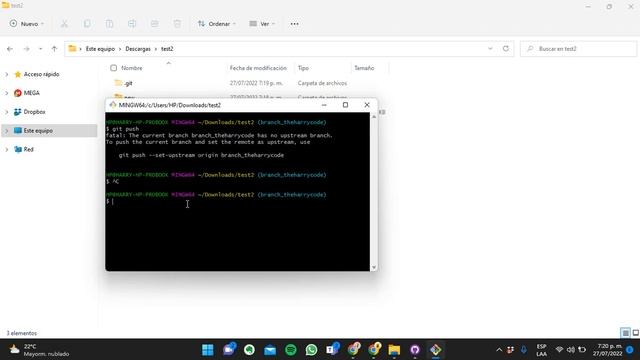Click 'Descargas' in the address breadcrumb

(138, 49)
